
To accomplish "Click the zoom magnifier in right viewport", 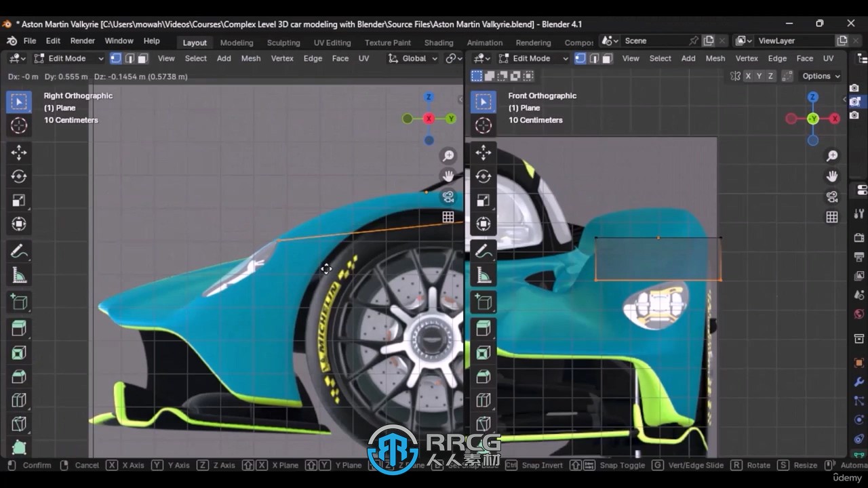I will (832, 156).
